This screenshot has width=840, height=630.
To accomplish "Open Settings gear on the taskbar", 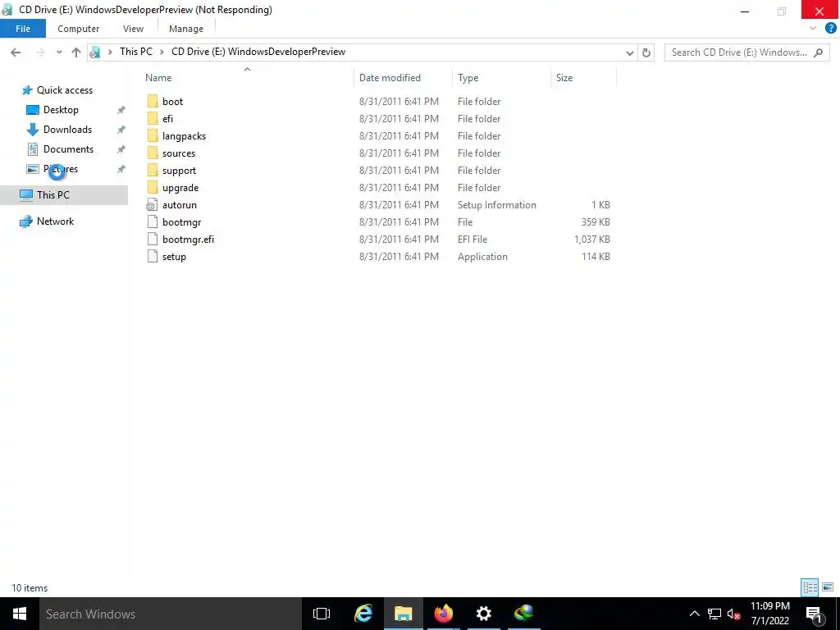I will tap(483, 614).
